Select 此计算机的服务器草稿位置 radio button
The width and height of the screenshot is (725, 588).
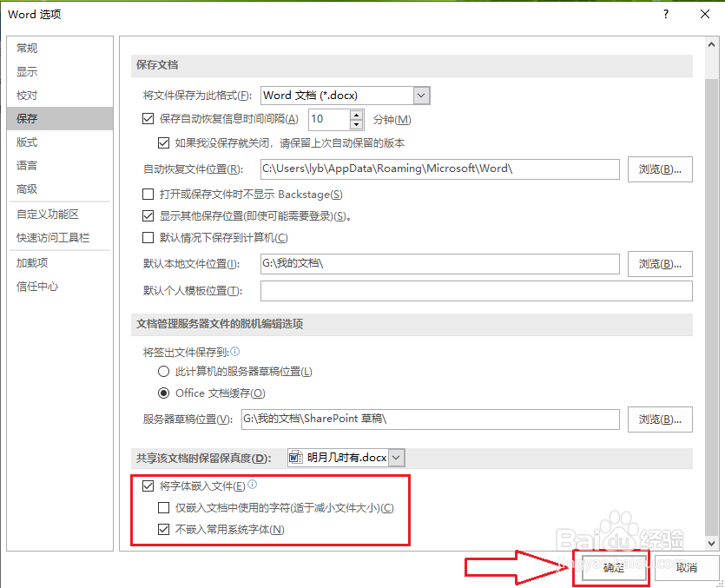click(162, 372)
